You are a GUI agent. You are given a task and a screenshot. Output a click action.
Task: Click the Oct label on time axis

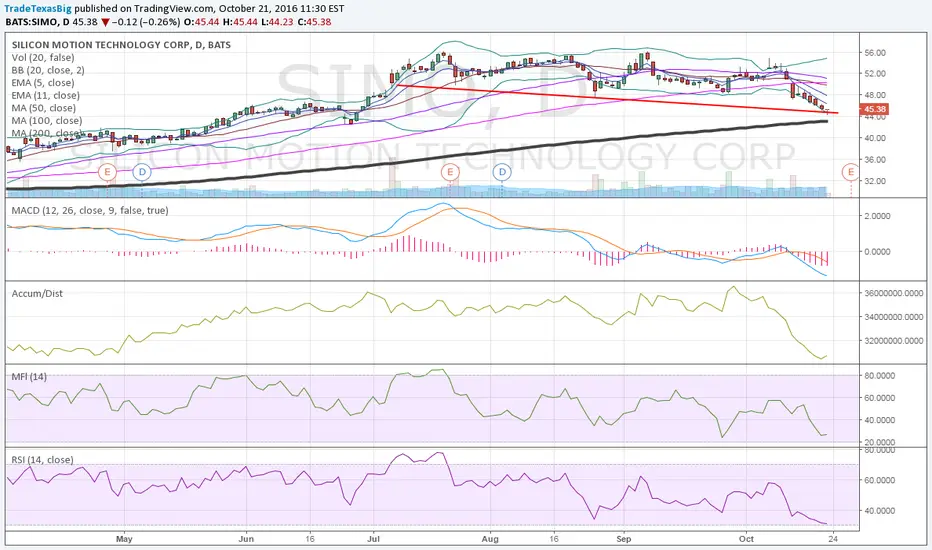point(746,539)
